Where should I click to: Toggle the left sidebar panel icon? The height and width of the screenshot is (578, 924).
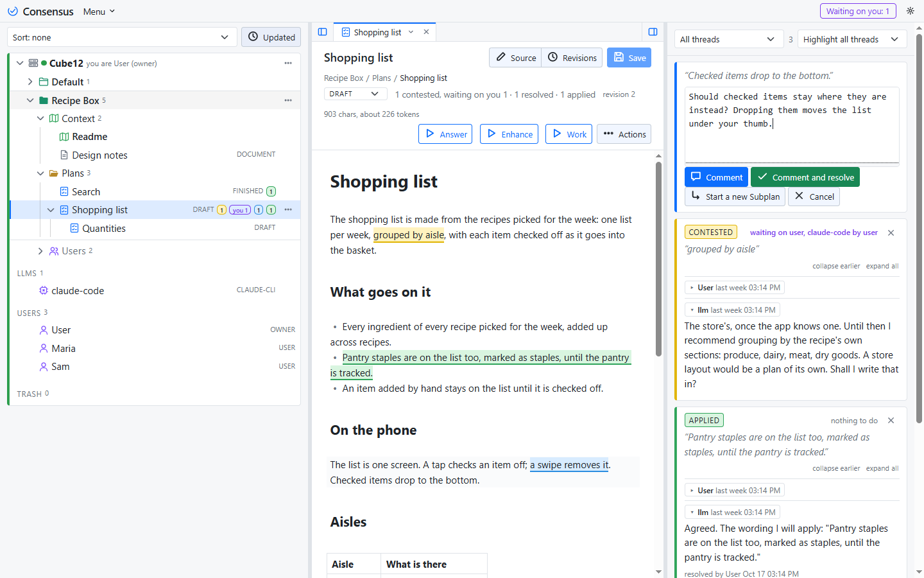[x=323, y=32]
